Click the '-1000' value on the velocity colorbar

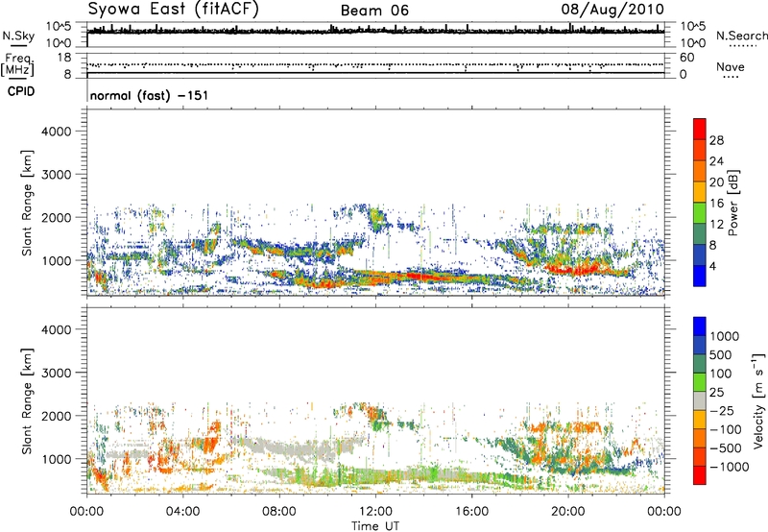coord(729,467)
